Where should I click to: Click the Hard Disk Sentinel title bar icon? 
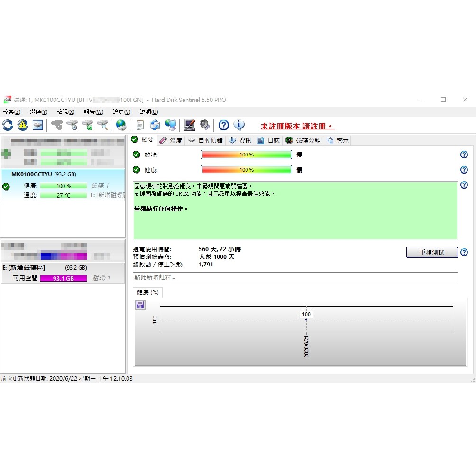[x=7, y=100]
